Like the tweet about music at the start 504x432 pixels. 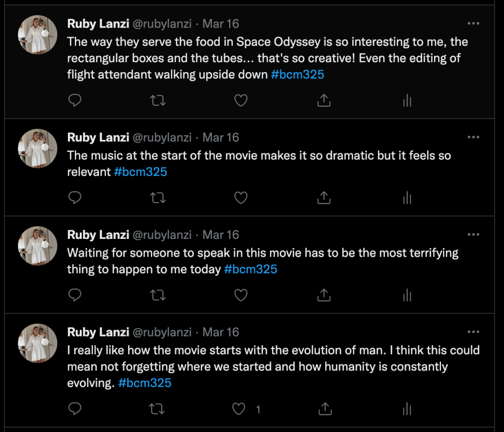pos(240,198)
